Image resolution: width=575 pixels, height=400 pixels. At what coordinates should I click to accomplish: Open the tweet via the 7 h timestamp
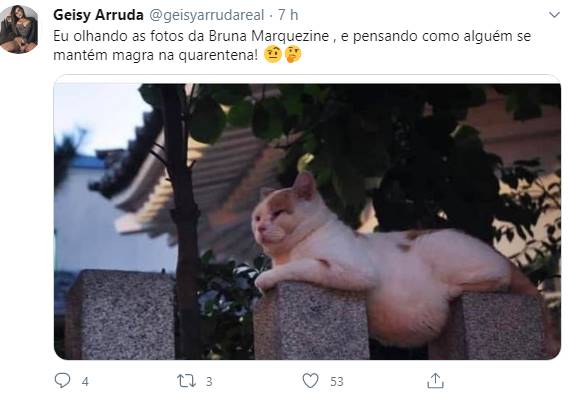click(288, 15)
